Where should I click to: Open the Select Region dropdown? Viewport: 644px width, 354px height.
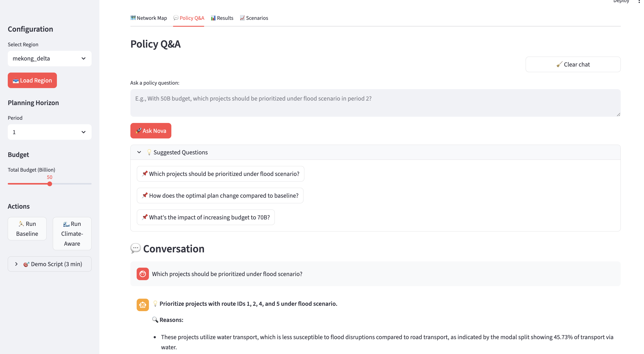tap(50, 58)
